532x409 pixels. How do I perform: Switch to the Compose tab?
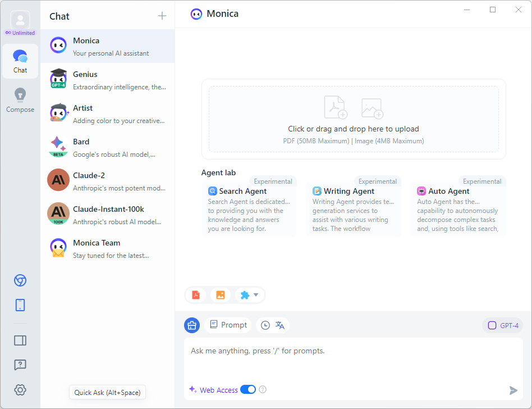click(20, 100)
